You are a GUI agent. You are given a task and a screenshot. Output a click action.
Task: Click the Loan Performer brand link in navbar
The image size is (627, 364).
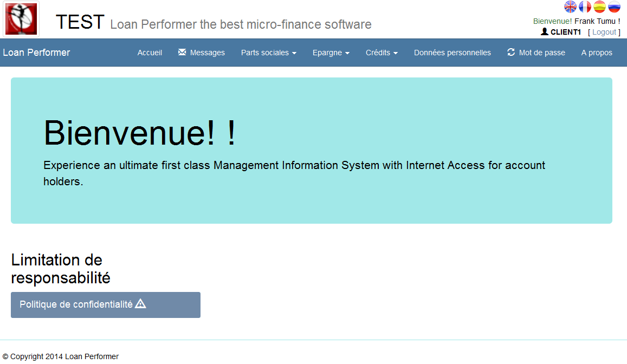(36, 53)
